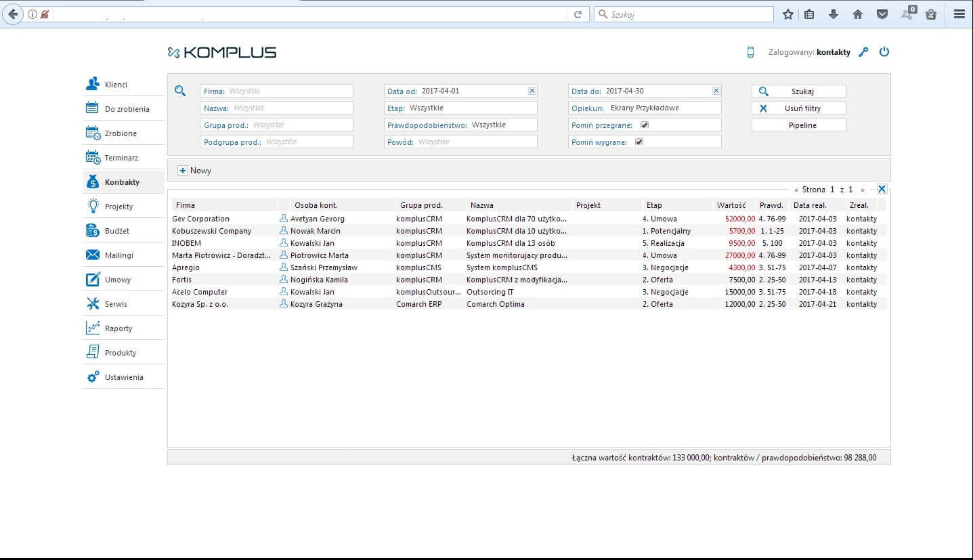
Task: Click the mobile phone icon in header
Action: [x=750, y=52]
